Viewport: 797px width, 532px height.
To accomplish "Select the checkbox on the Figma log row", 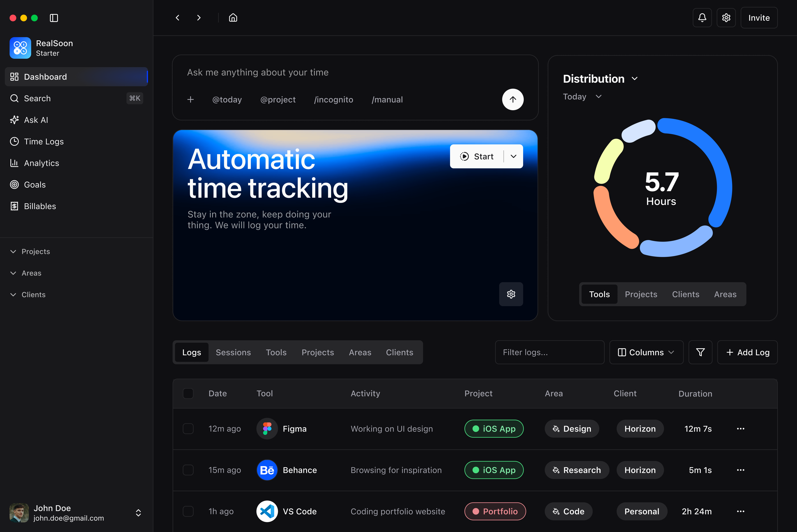I will (188, 429).
